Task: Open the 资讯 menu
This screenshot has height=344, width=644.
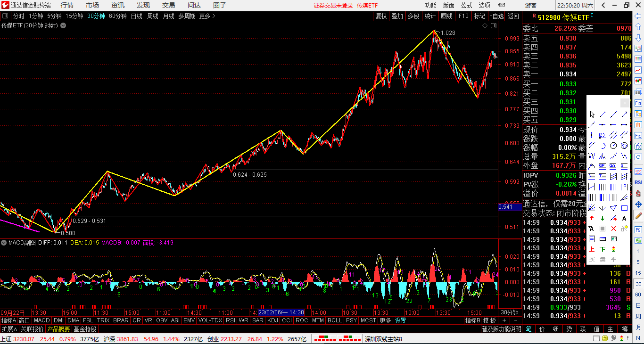Action: click(x=118, y=5)
